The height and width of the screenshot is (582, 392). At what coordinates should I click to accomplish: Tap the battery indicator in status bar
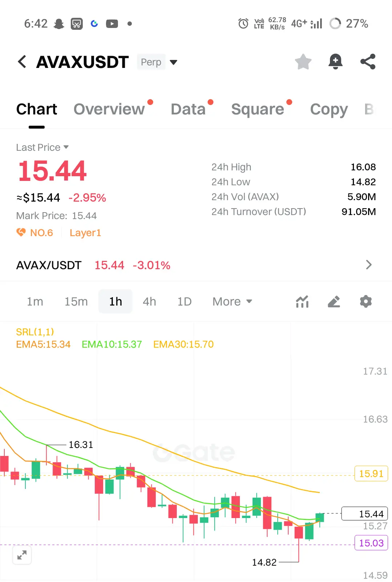click(335, 24)
